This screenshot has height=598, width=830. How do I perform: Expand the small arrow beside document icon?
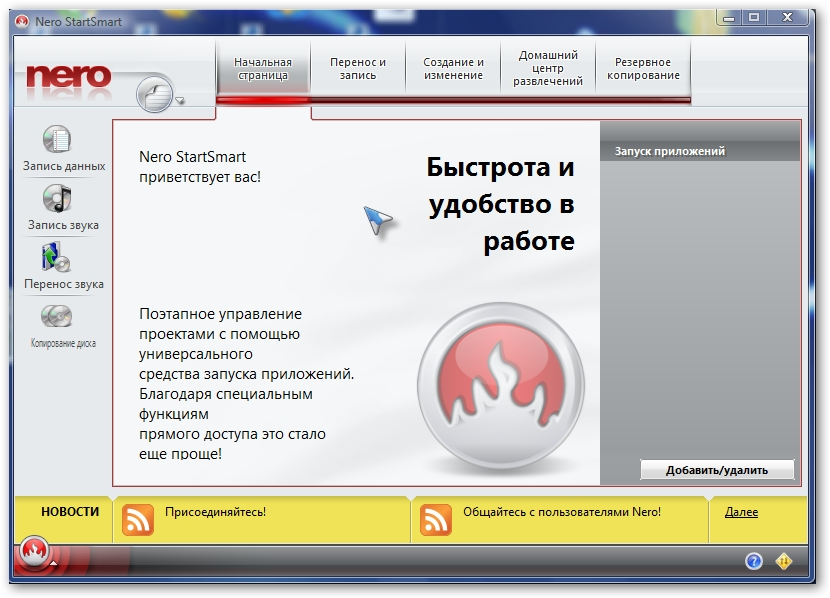[180, 100]
